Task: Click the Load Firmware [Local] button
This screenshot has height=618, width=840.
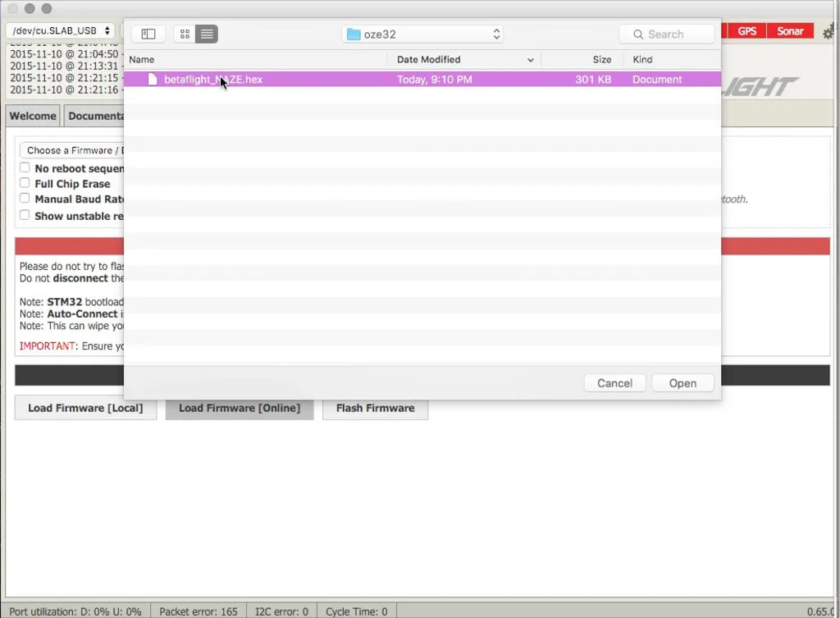Action: [85, 408]
